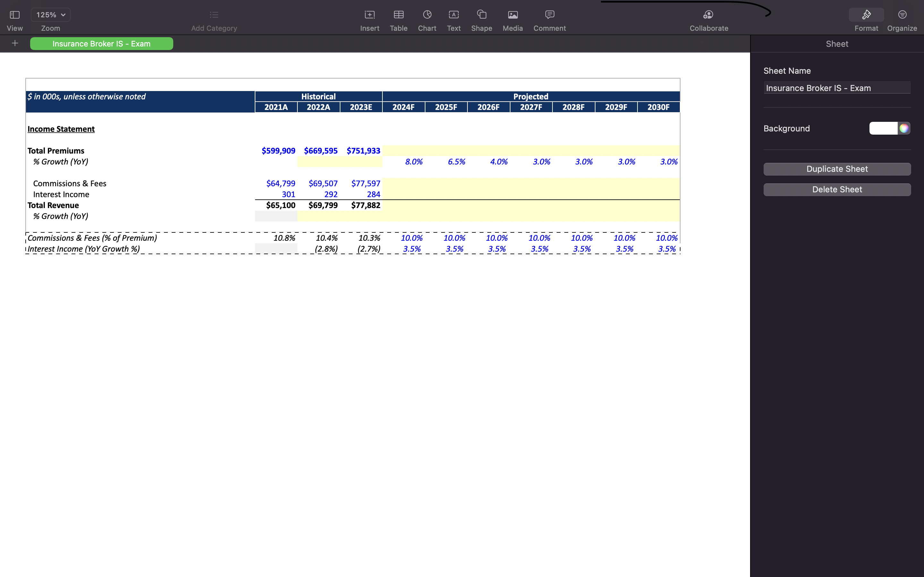Open the Shape library
Image resolution: width=924 pixels, height=577 pixels.
tap(482, 15)
